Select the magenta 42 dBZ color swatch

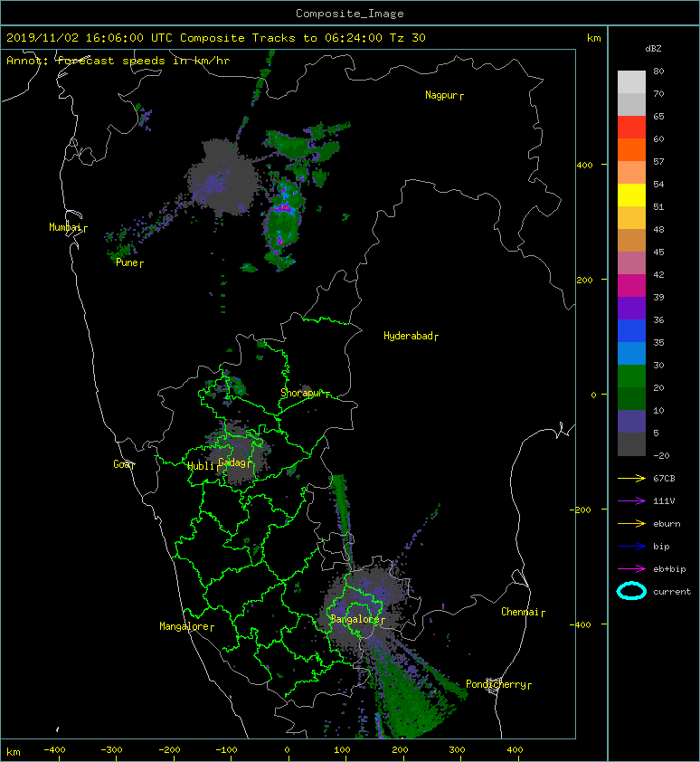pyautogui.click(x=631, y=286)
